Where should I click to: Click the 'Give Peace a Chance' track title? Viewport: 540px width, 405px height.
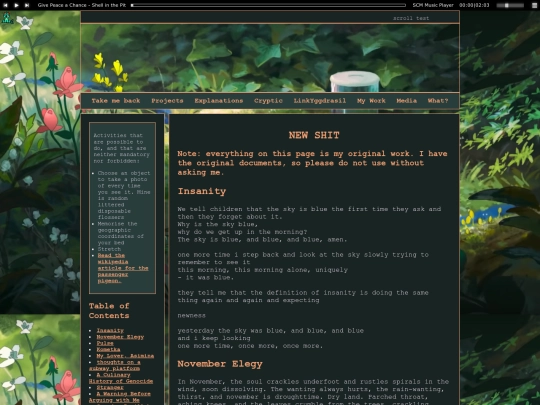coord(82,5)
